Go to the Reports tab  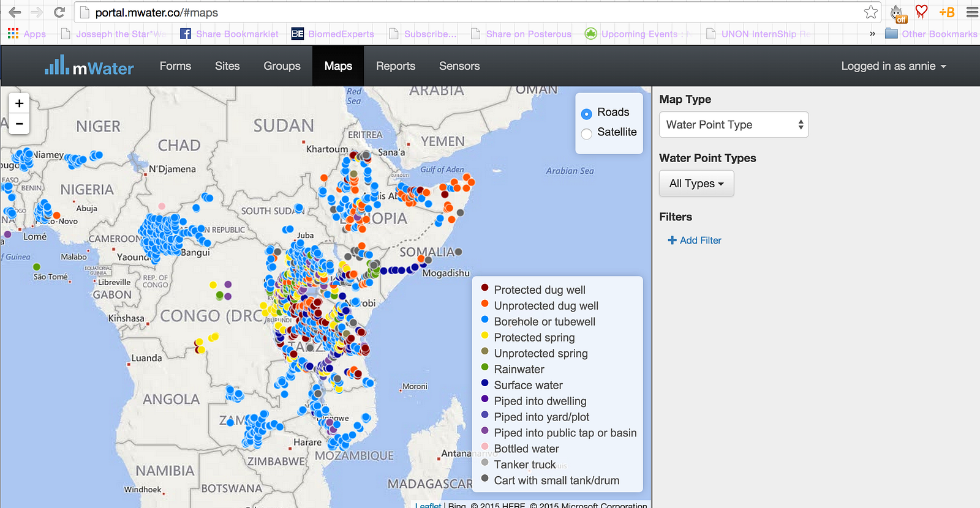pos(395,66)
